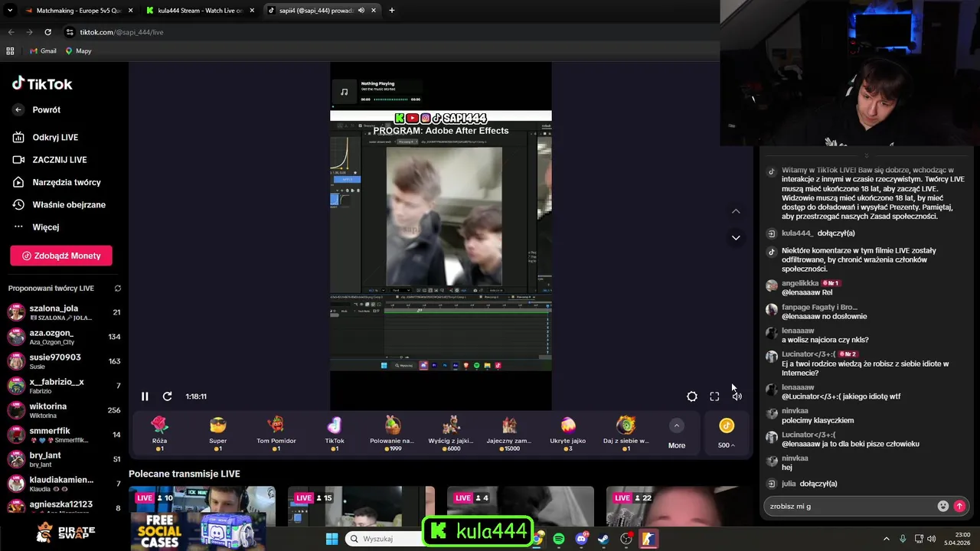This screenshot has width=980, height=551.
Task: Click fanpage Fagaty i Bro... username
Action: tap(819, 307)
